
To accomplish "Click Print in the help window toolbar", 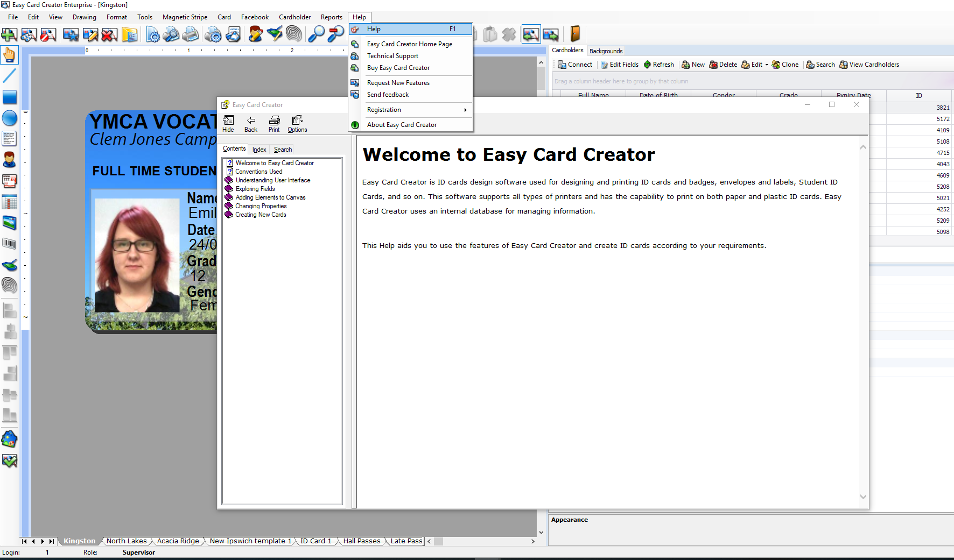I will coord(274,124).
